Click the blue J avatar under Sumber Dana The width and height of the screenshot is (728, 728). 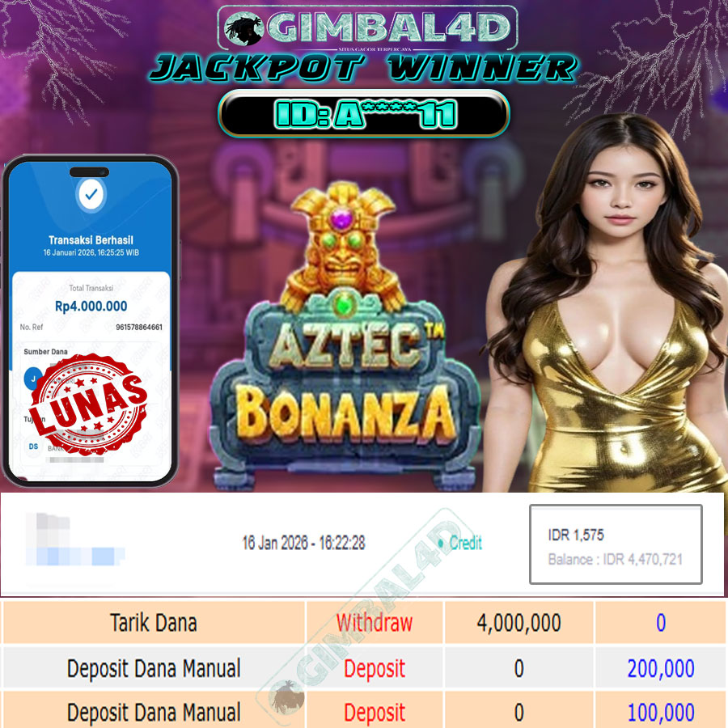point(33,379)
